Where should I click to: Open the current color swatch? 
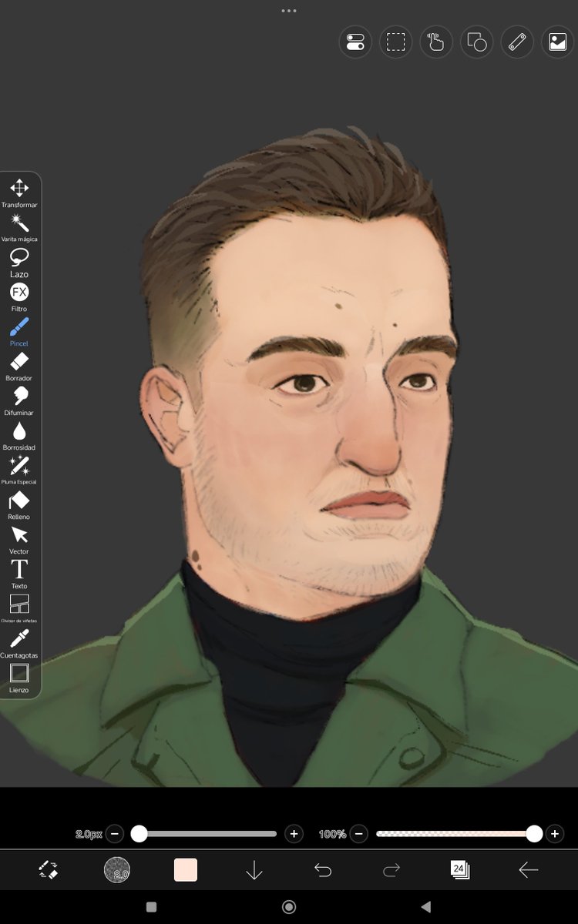(186, 870)
